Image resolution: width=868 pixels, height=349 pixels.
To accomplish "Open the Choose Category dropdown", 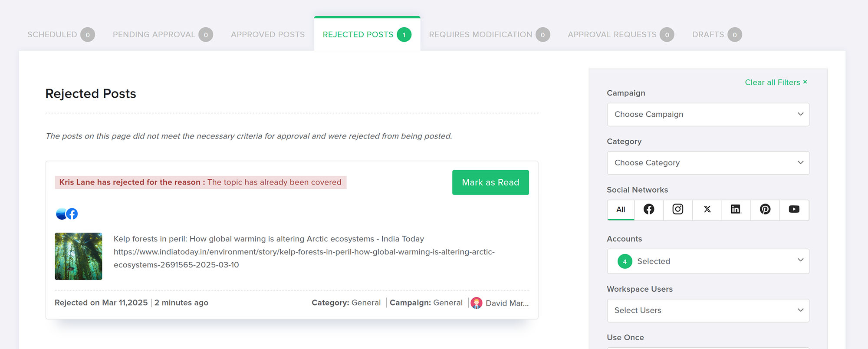I will click(x=708, y=163).
